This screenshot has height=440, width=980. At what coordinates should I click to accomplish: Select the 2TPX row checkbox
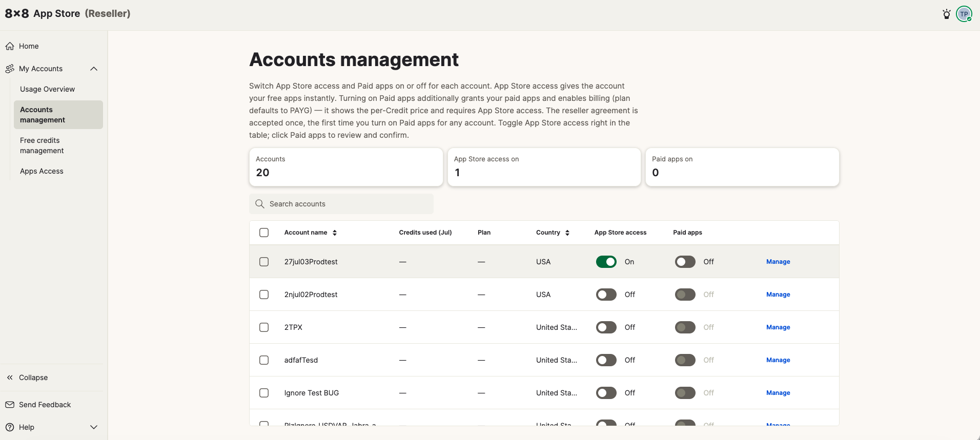click(264, 327)
